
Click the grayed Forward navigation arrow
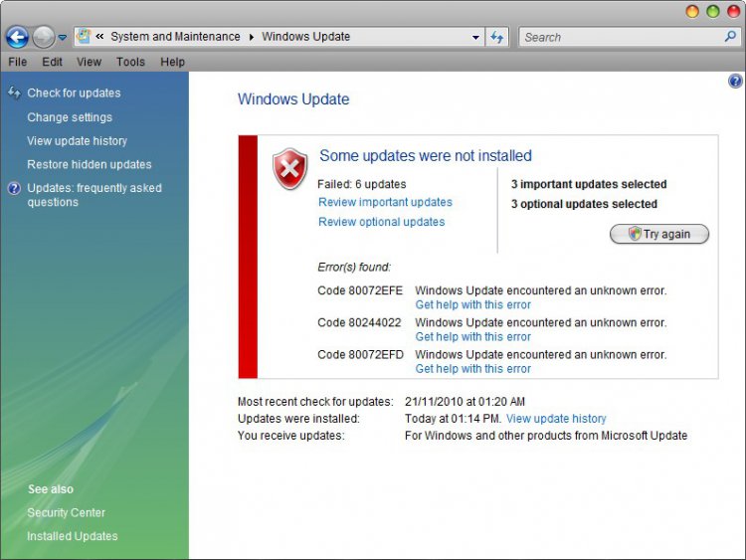[x=44, y=37]
